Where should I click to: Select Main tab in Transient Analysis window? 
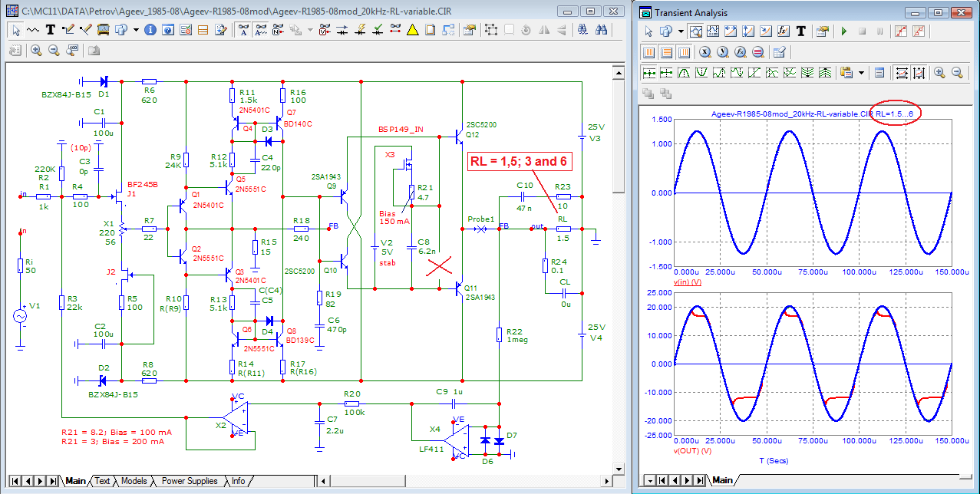(x=722, y=480)
